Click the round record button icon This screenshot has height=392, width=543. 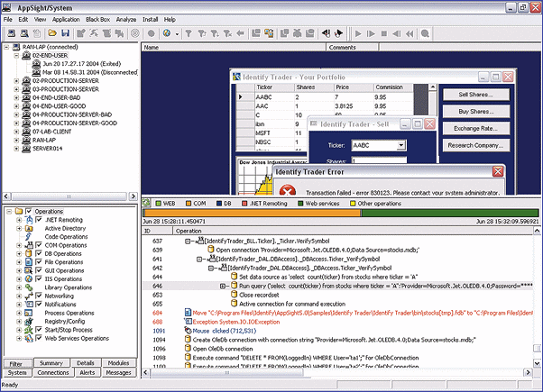coord(151,33)
